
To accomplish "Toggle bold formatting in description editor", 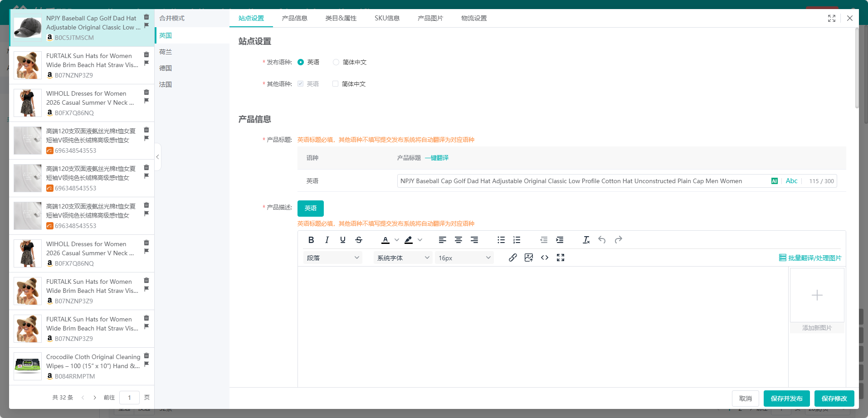I will click(311, 240).
